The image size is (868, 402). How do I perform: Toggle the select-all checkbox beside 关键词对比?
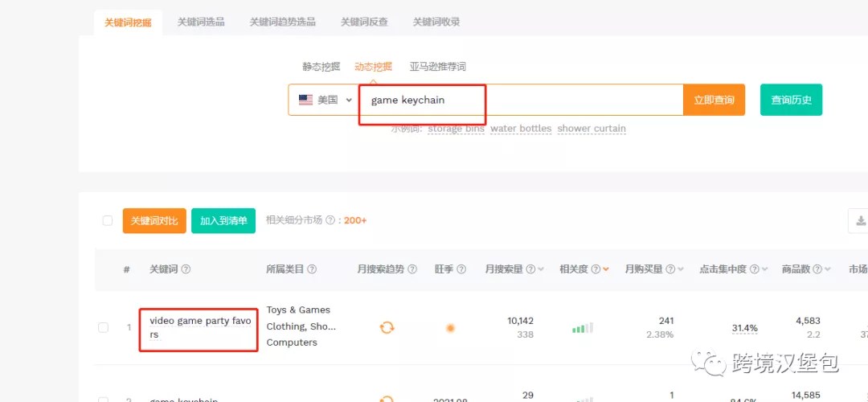coord(108,221)
